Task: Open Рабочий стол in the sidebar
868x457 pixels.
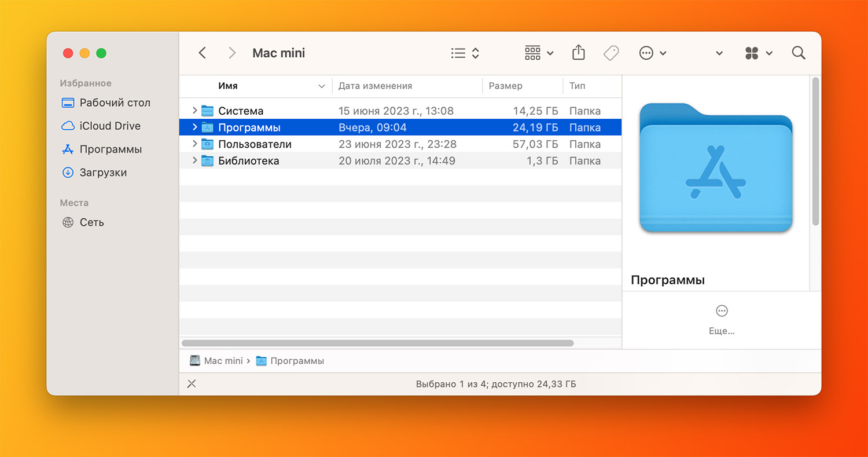Action: pos(115,103)
